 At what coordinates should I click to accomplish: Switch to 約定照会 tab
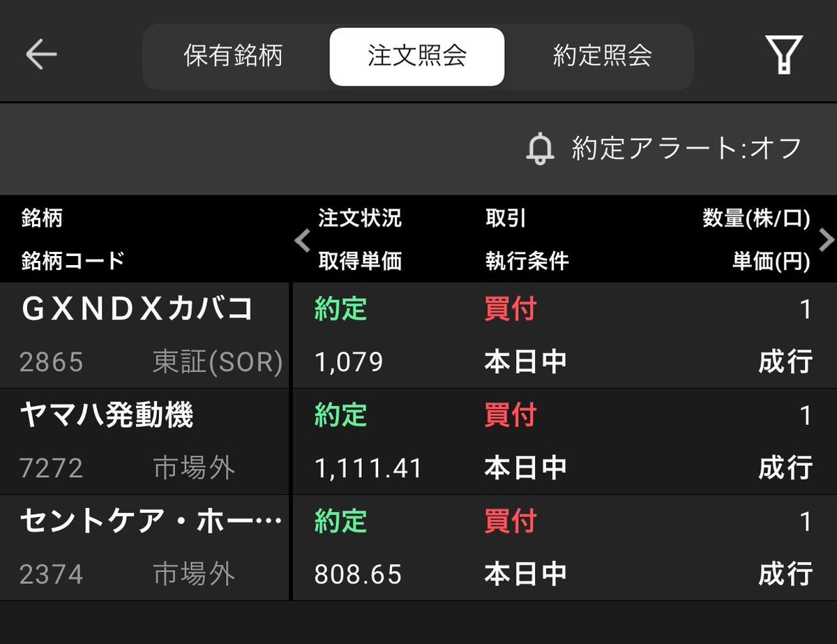point(602,57)
